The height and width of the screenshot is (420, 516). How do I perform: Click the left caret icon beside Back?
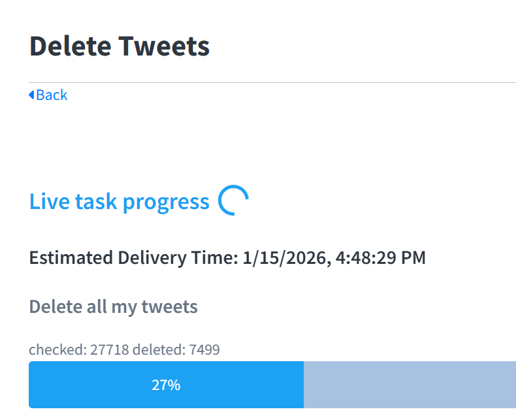[31, 95]
